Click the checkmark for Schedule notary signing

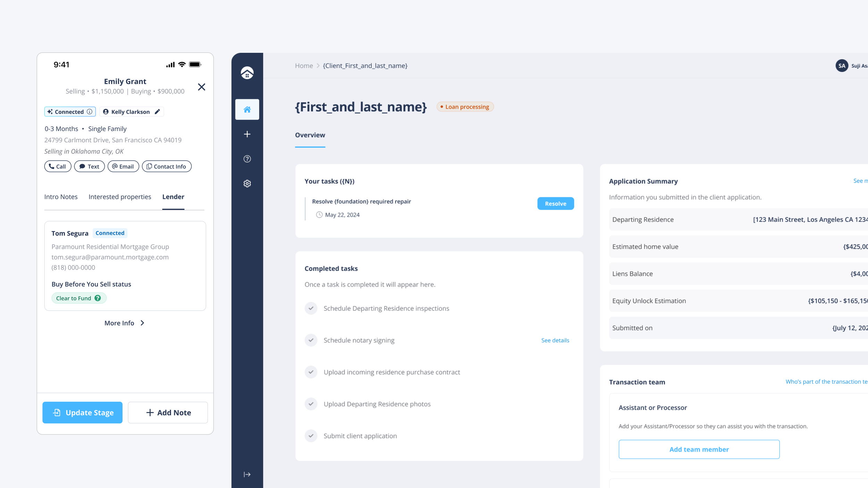point(311,340)
